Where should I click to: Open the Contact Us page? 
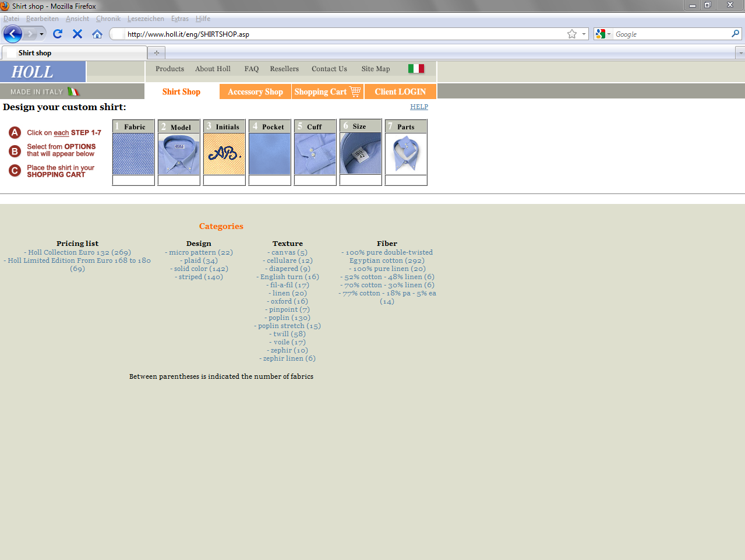pos(329,69)
